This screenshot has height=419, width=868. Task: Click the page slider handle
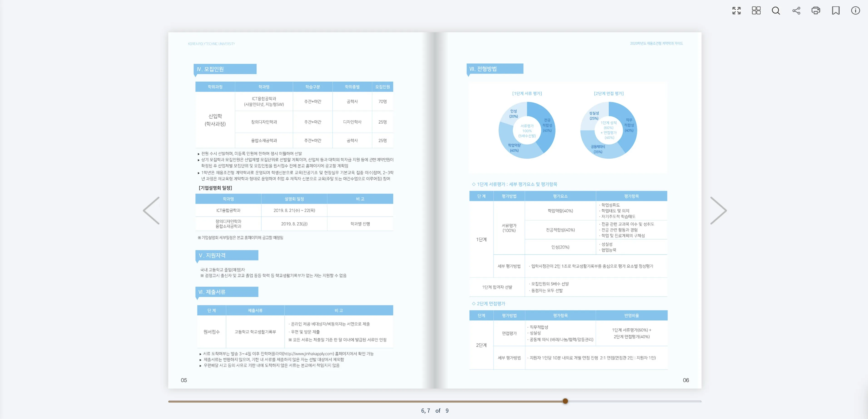pyautogui.click(x=565, y=401)
